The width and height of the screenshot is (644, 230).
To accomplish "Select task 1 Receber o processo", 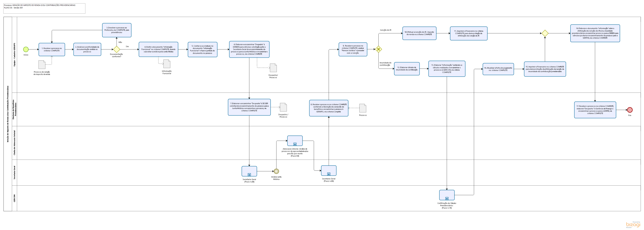I will point(52,50).
